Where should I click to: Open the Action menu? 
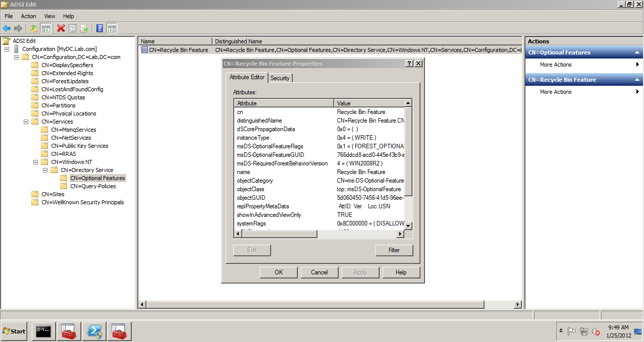coord(28,16)
